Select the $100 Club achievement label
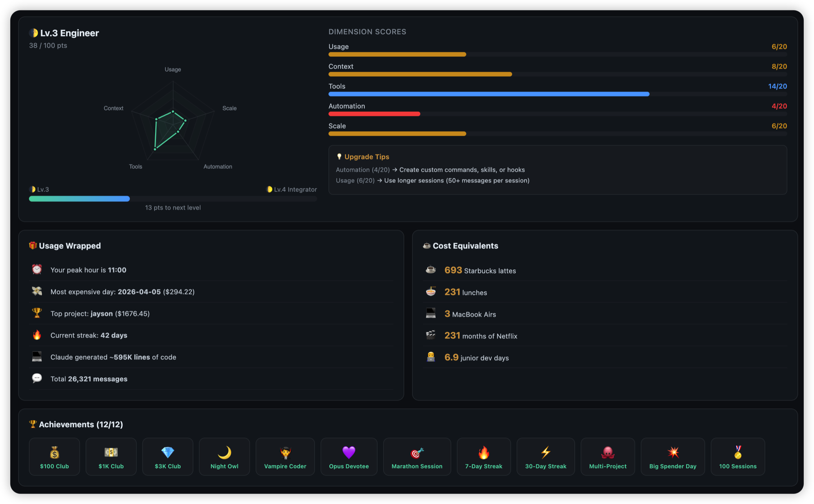The height and width of the screenshot is (504, 814). (x=55, y=466)
